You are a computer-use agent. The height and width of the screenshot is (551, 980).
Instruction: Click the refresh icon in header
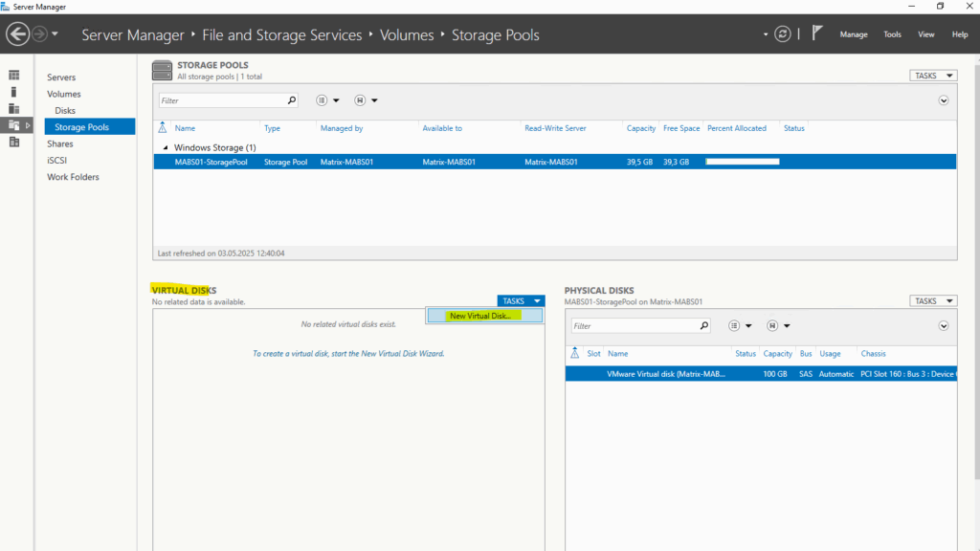pos(783,34)
